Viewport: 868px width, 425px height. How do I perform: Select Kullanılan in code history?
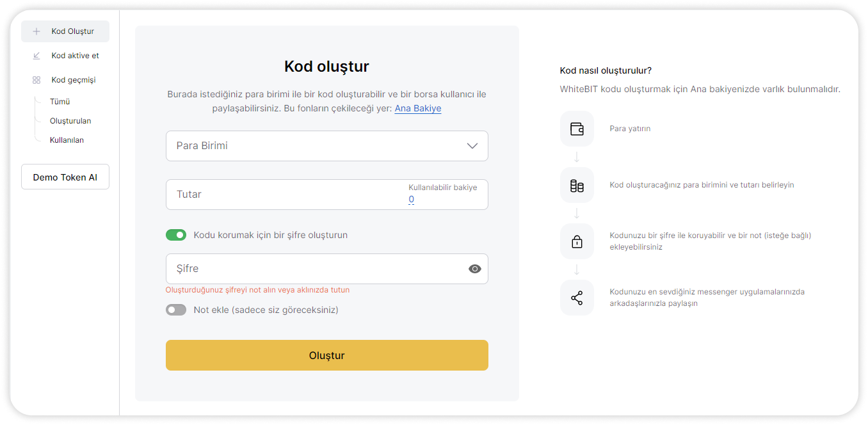(67, 140)
